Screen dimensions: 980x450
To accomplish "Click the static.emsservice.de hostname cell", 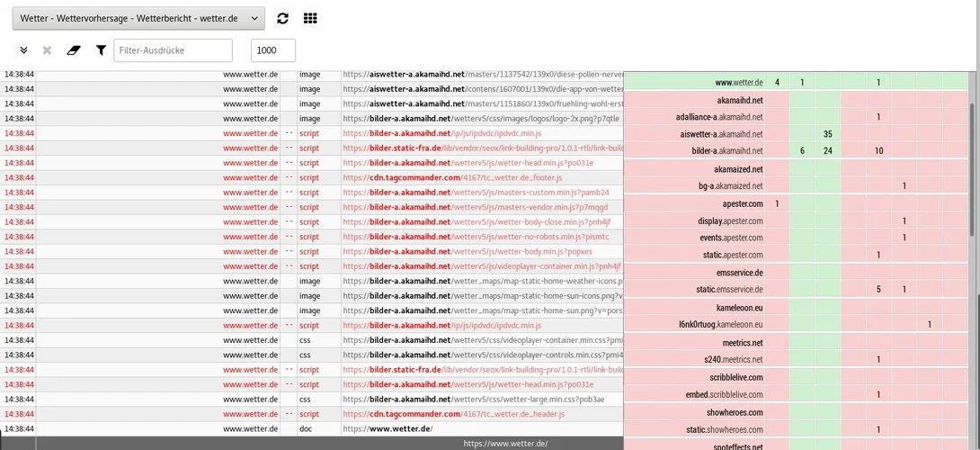I will 694,290.
